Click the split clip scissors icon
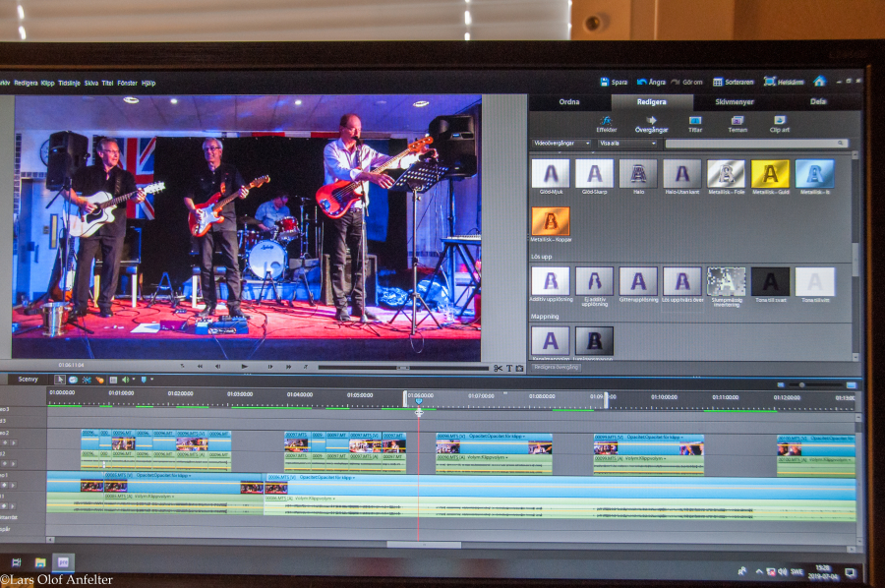 click(x=498, y=368)
